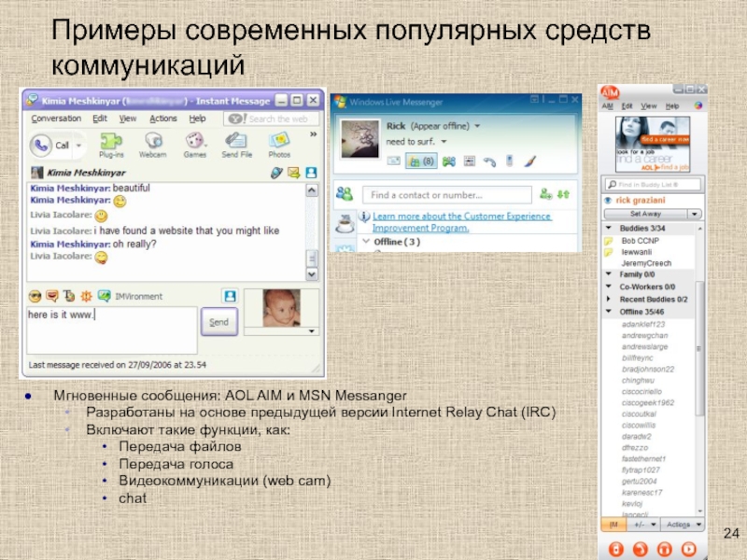Click the Search the web field

click(271, 119)
